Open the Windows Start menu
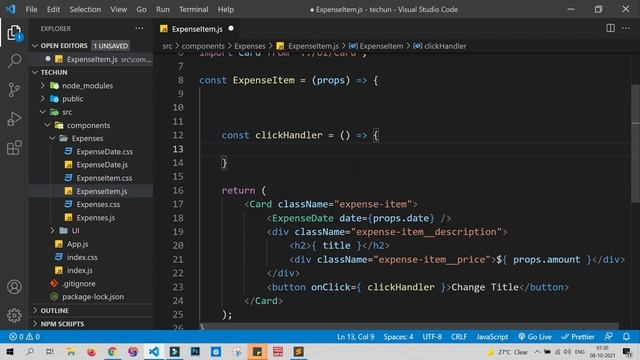This screenshot has width=640, height=360. tap(10, 351)
